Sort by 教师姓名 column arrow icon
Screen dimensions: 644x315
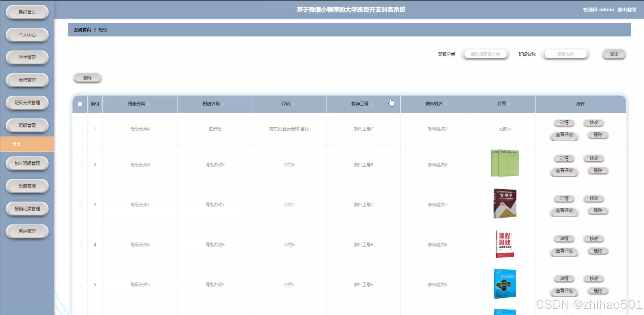tap(446, 104)
